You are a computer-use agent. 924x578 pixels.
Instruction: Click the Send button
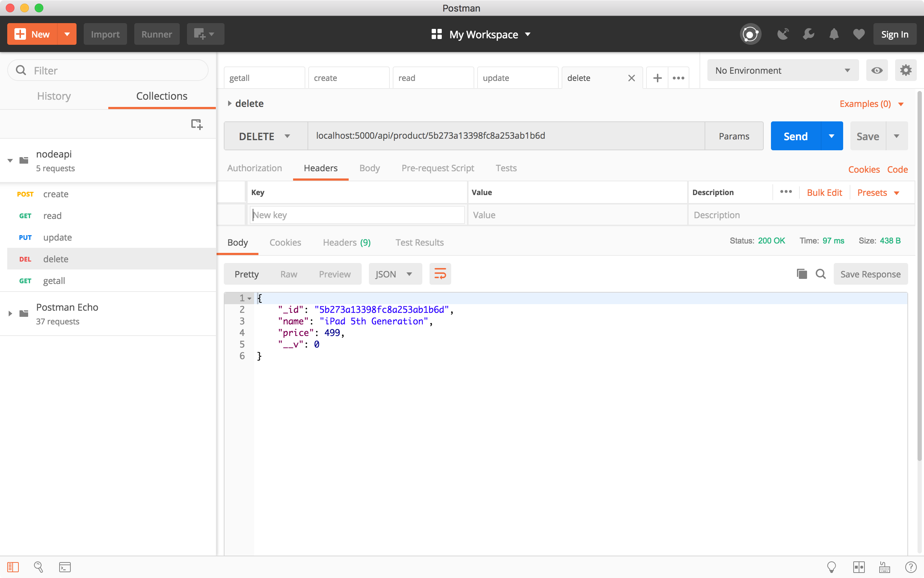(796, 136)
